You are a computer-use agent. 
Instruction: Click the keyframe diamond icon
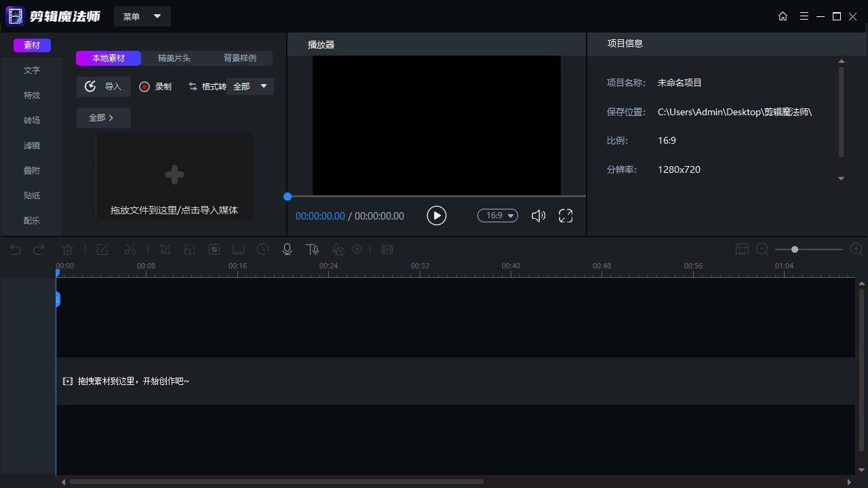[357, 249]
